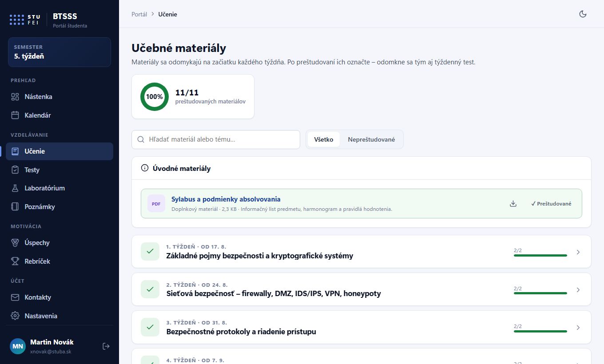Click the week 1 progress bar
This screenshot has height=364, width=604.
tap(540, 255)
